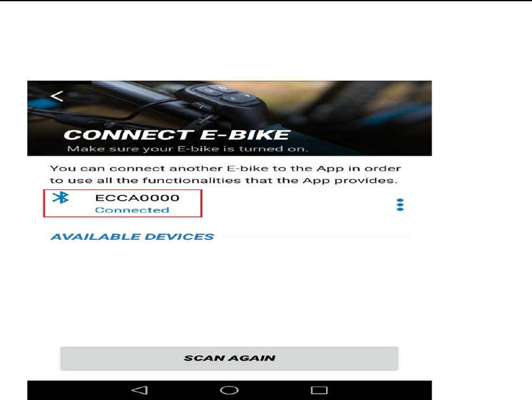532x400 pixels.
Task: Tap the handlebar remote controller in photo
Action: [224, 97]
